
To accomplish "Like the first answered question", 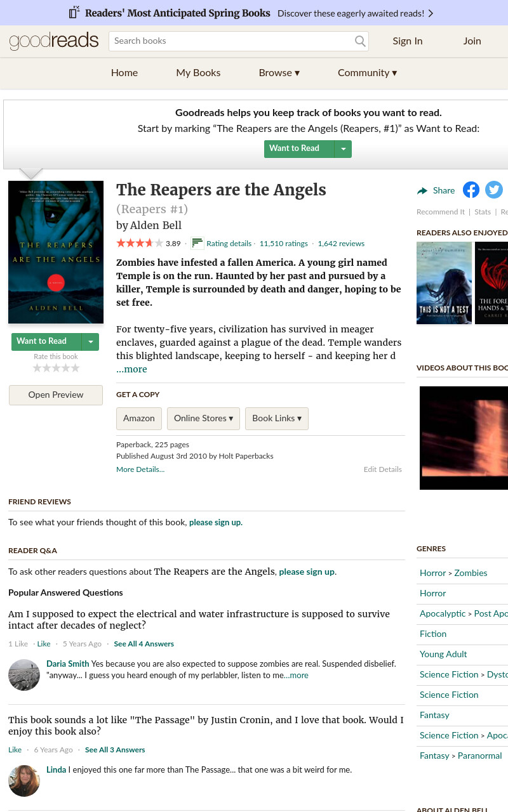I will coord(44,644).
